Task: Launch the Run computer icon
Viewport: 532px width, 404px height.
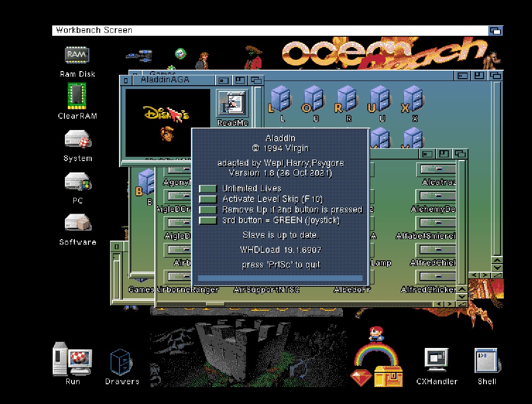Action: 72,358
